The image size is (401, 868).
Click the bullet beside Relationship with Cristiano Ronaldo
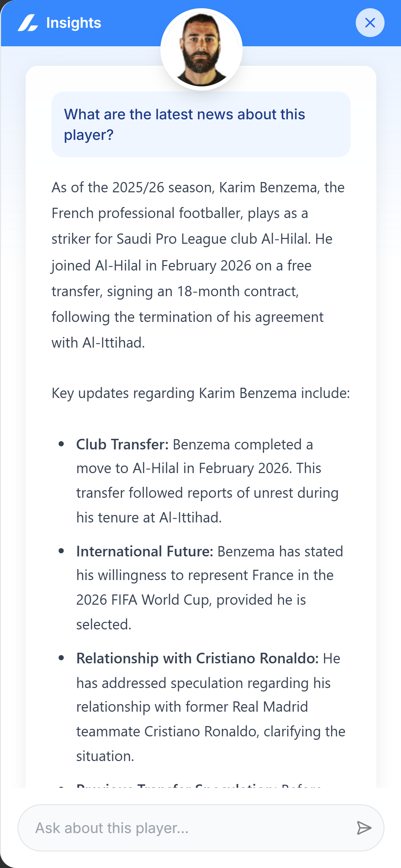point(62,658)
